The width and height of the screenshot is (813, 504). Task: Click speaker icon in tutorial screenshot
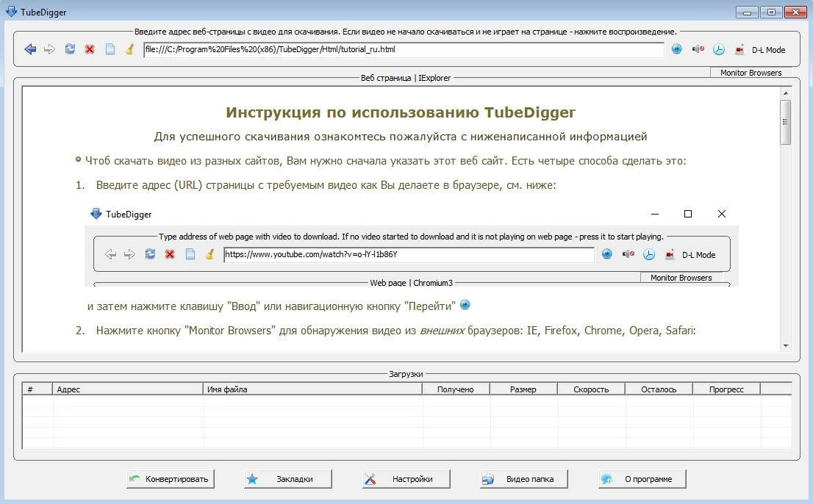[628, 253]
